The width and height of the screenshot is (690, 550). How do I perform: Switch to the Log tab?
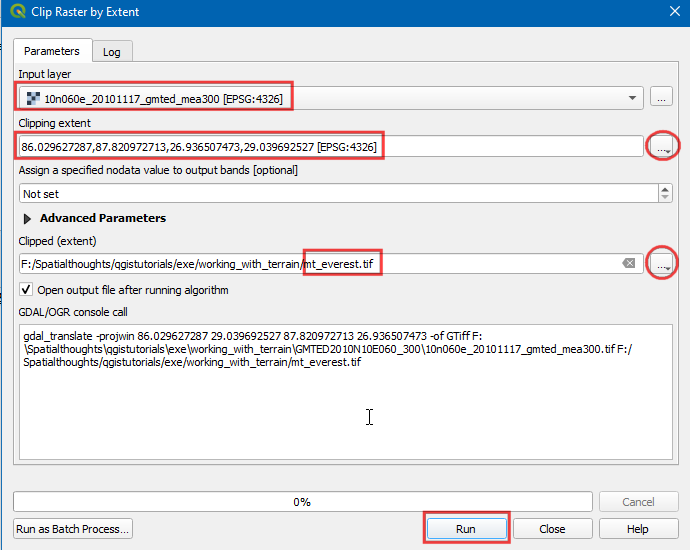point(112,51)
